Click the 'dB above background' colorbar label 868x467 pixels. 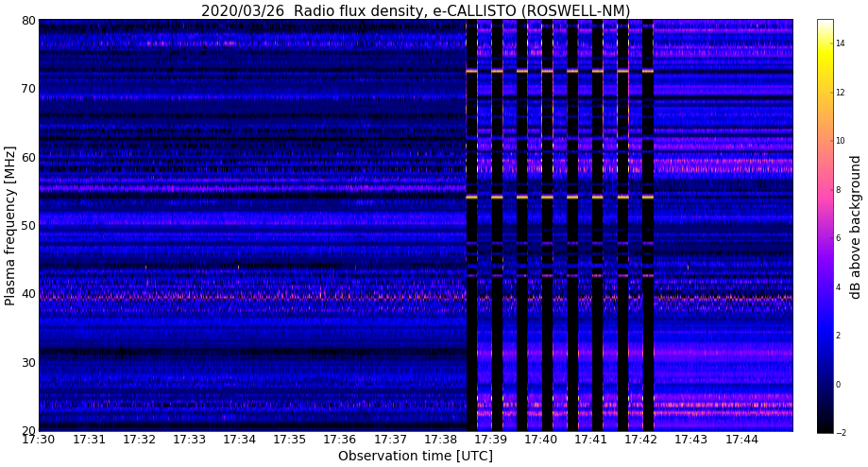click(x=856, y=227)
